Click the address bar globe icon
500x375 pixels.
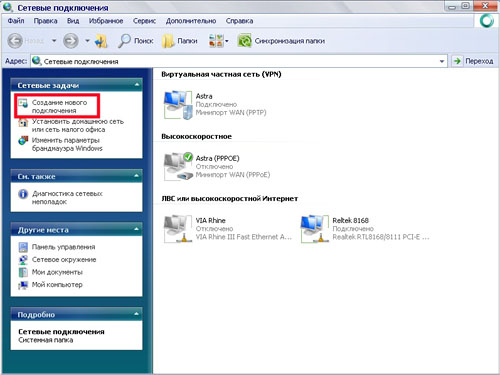point(37,61)
